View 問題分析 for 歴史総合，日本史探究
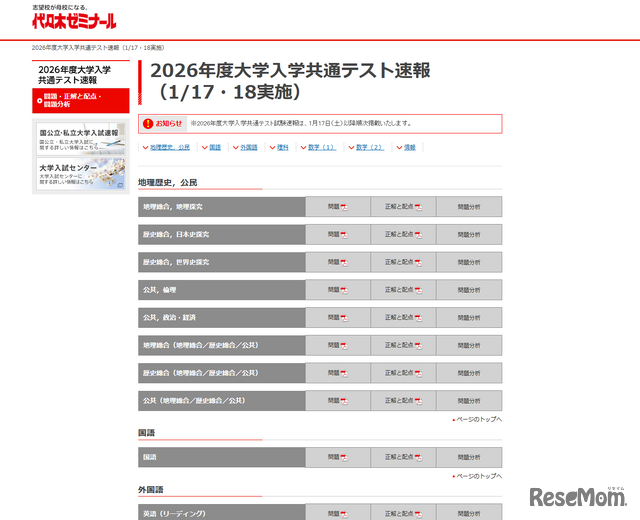The image size is (640, 520). 469,235
